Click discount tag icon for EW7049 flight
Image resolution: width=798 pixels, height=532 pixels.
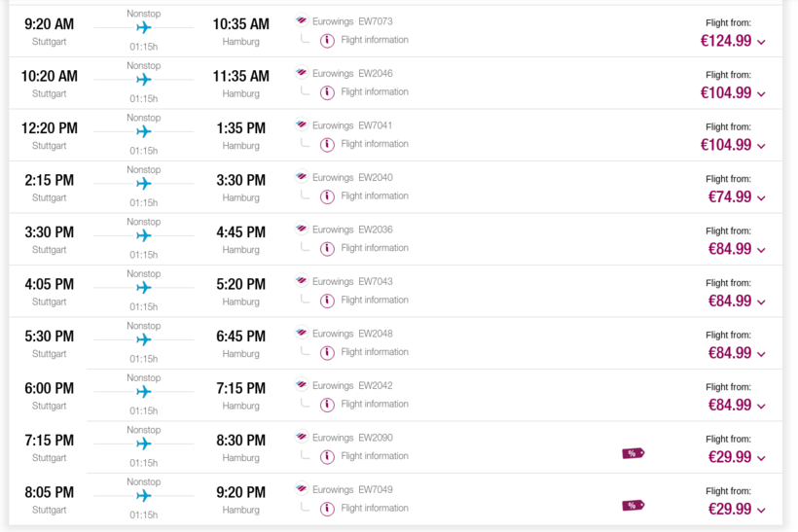[x=634, y=505]
